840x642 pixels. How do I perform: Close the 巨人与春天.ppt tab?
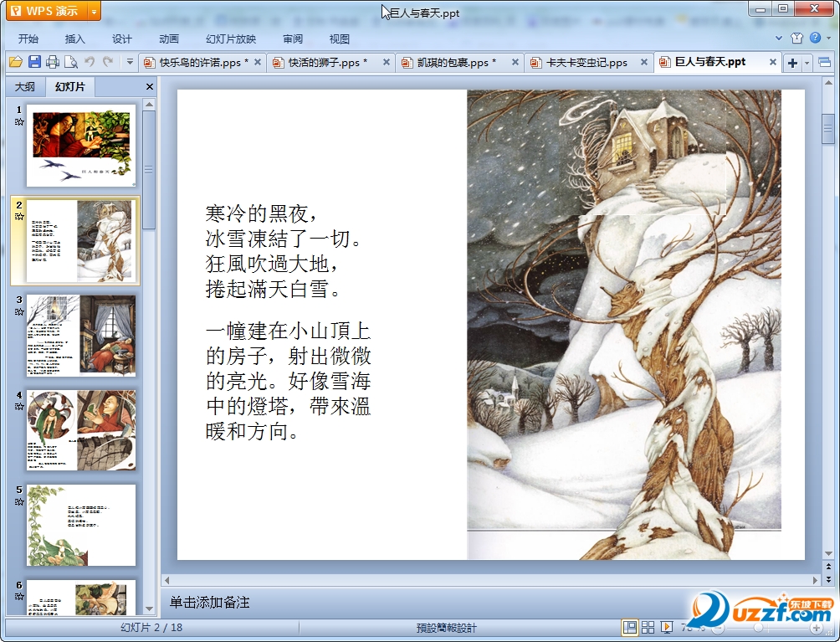772,62
